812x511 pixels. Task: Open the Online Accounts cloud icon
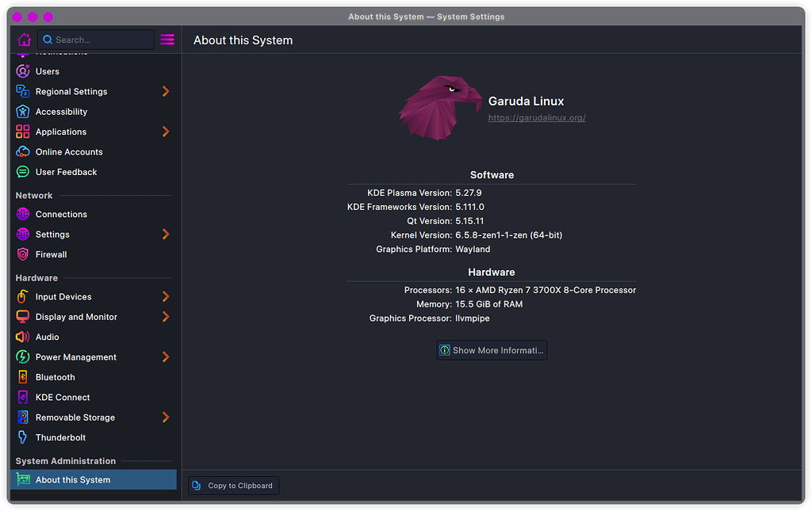25,151
